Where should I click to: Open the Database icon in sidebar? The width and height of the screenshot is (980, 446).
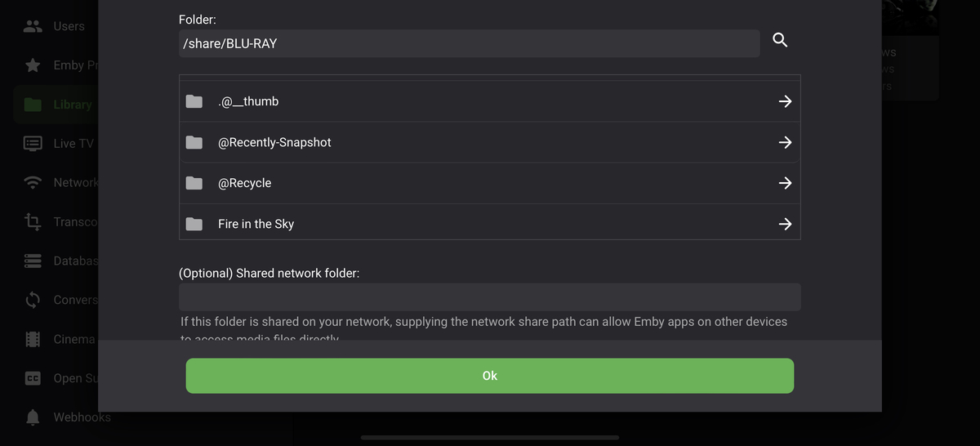[33, 261]
